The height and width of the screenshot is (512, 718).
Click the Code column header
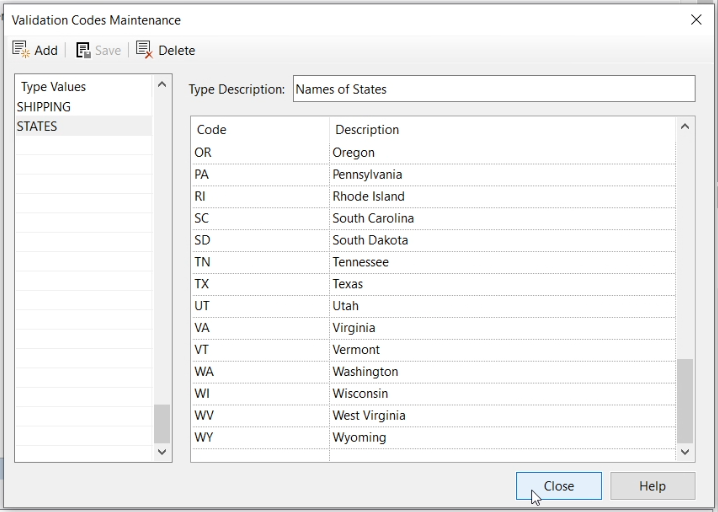point(212,130)
